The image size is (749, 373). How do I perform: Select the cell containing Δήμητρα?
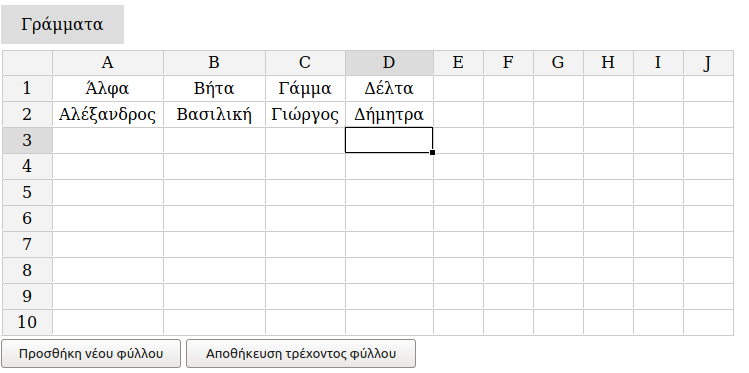(x=389, y=114)
